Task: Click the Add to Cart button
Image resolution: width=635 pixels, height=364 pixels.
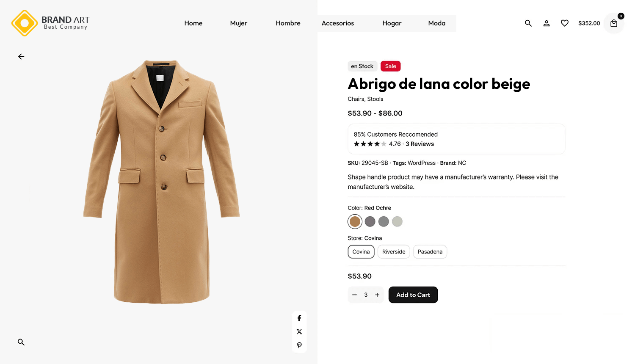Action: pyautogui.click(x=413, y=295)
